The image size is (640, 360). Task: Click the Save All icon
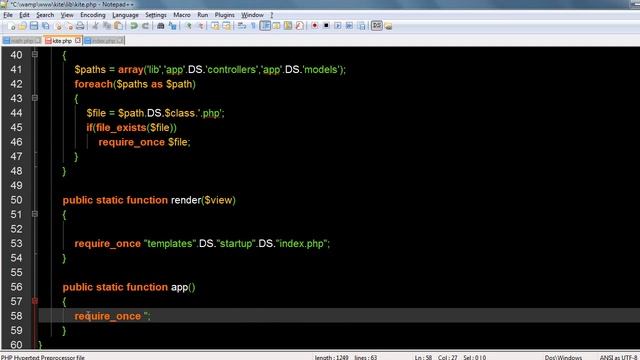coord(46,26)
